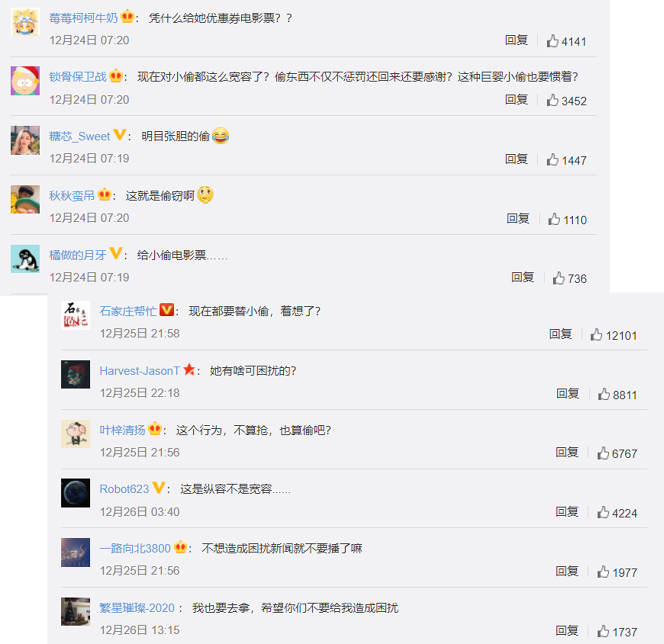This screenshot has height=644, width=664.
Task: Open 石家庄帮忙's user profile link
Action: [x=128, y=311]
